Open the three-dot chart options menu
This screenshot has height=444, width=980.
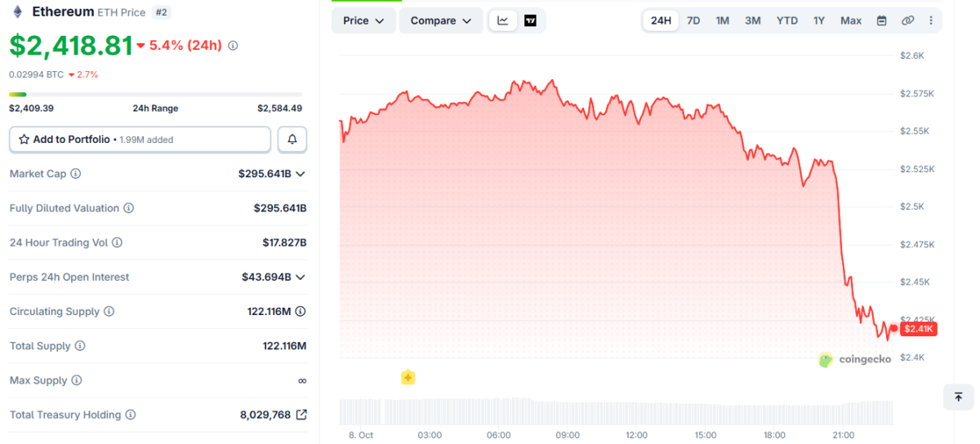(x=931, y=20)
